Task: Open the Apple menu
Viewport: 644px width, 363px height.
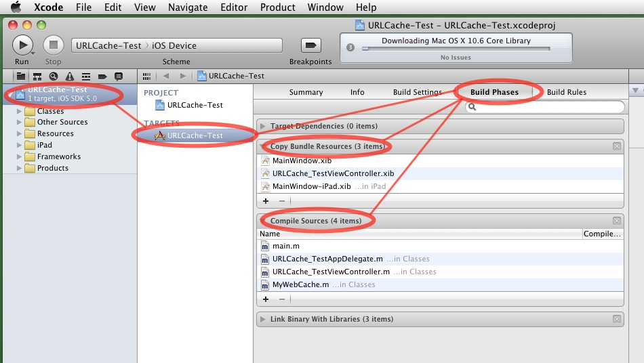Action: [16, 7]
